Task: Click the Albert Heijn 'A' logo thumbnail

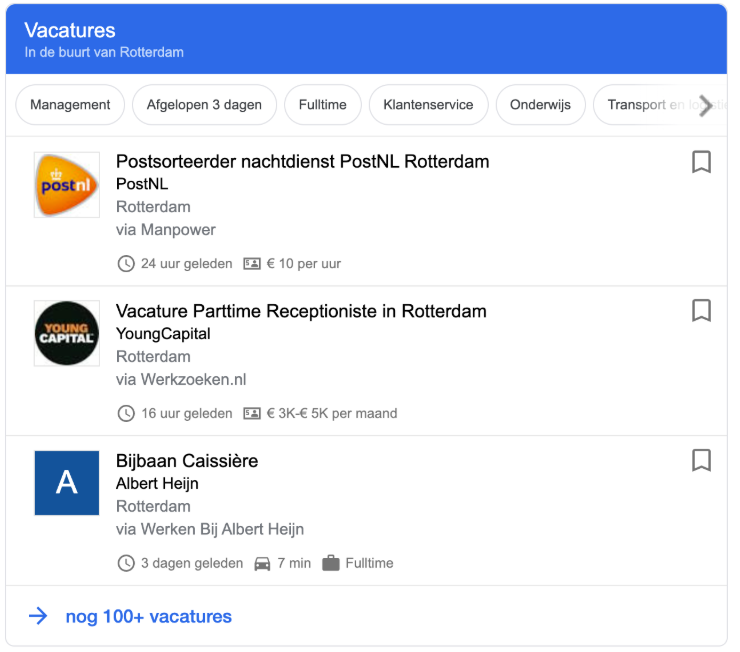Action: (x=67, y=483)
